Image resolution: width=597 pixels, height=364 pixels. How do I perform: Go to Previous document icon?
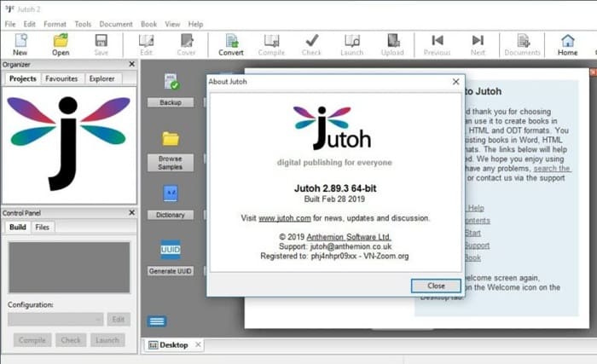[437, 40]
